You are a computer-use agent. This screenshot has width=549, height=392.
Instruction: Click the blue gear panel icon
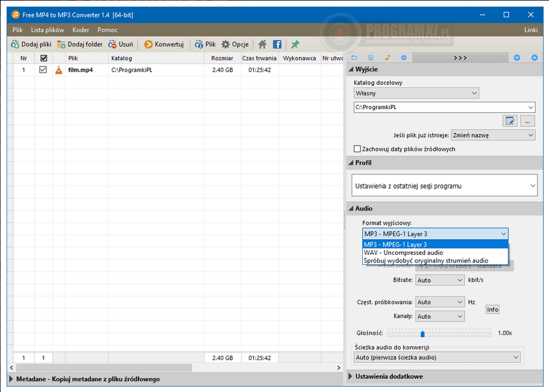[x=404, y=58]
